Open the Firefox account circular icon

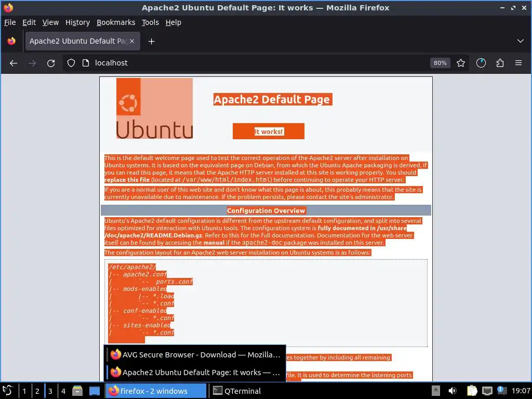(x=481, y=63)
